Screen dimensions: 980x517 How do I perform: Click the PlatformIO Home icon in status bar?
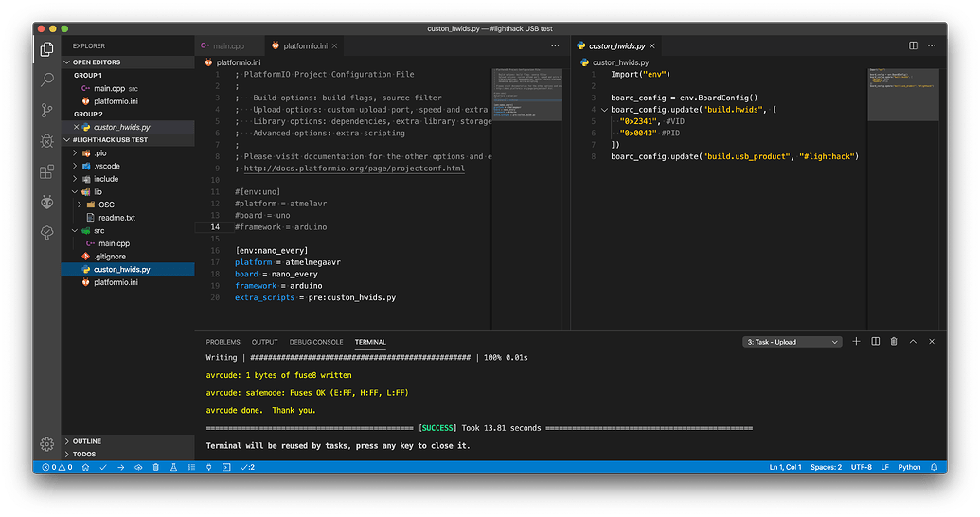[85, 467]
